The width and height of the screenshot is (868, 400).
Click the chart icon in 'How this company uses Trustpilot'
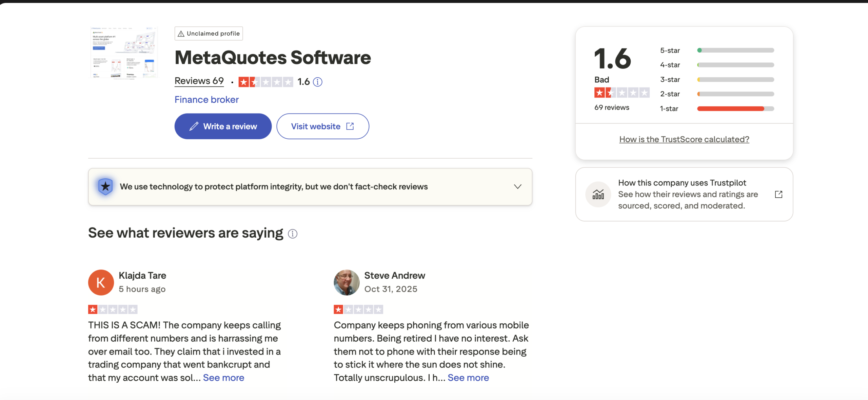pyautogui.click(x=598, y=194)
